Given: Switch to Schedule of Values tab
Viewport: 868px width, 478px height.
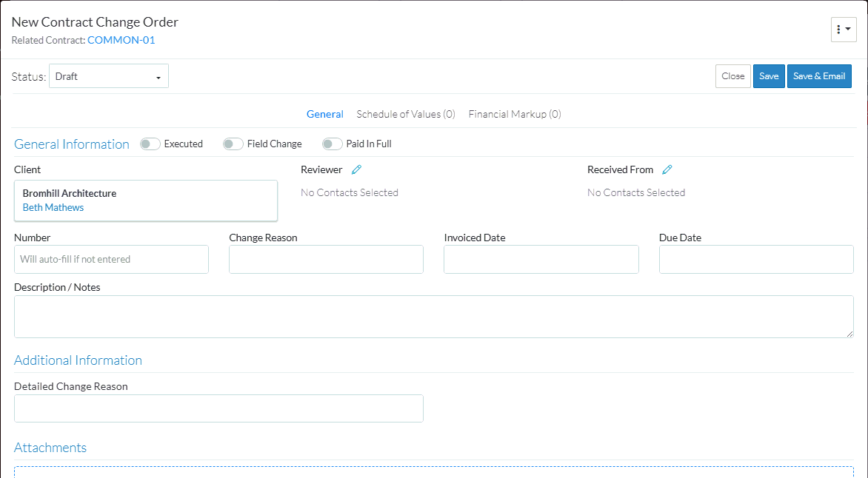Looking at the screenshot, I should coord(406,114).
